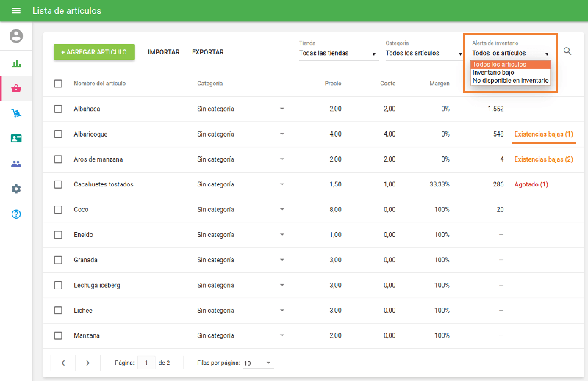Open the reports bar chart icon
588x381 pixels.
(x=16, y=63)
